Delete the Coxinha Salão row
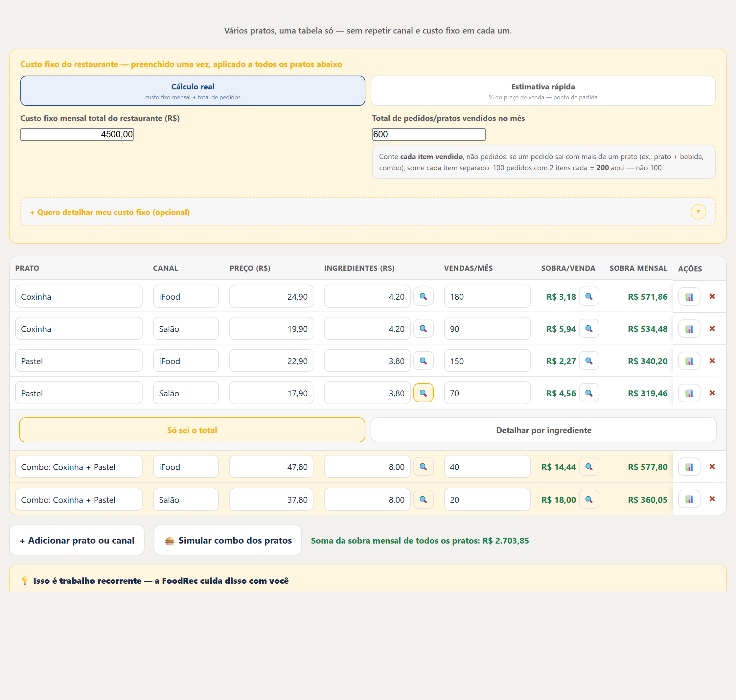736x700 pixels. [x=712, y=328]
